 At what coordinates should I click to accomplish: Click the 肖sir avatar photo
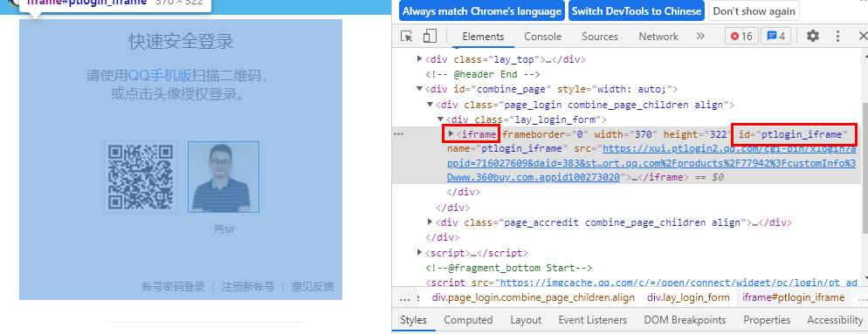point(224,177)
